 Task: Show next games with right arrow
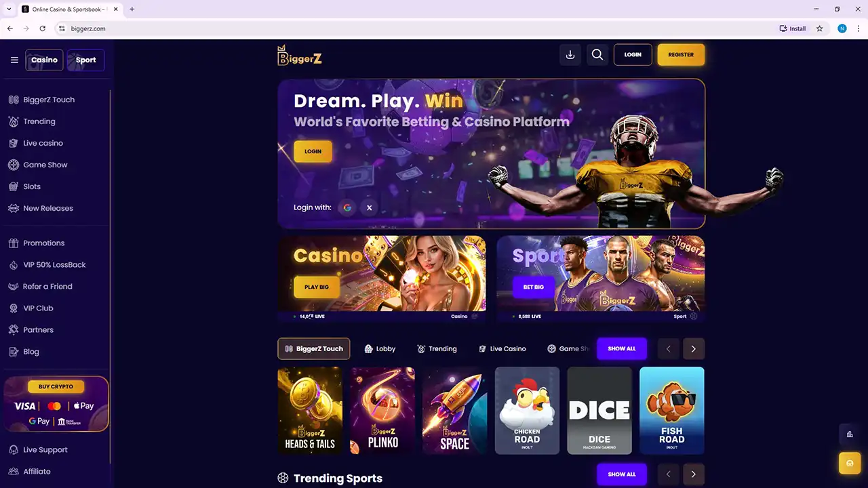coord(694,348)
